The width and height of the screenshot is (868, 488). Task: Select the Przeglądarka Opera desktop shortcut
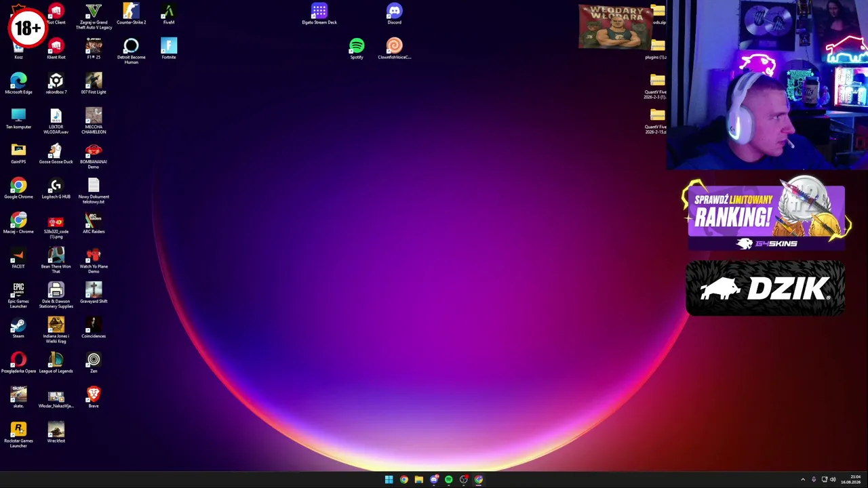[x=18, y=363]
